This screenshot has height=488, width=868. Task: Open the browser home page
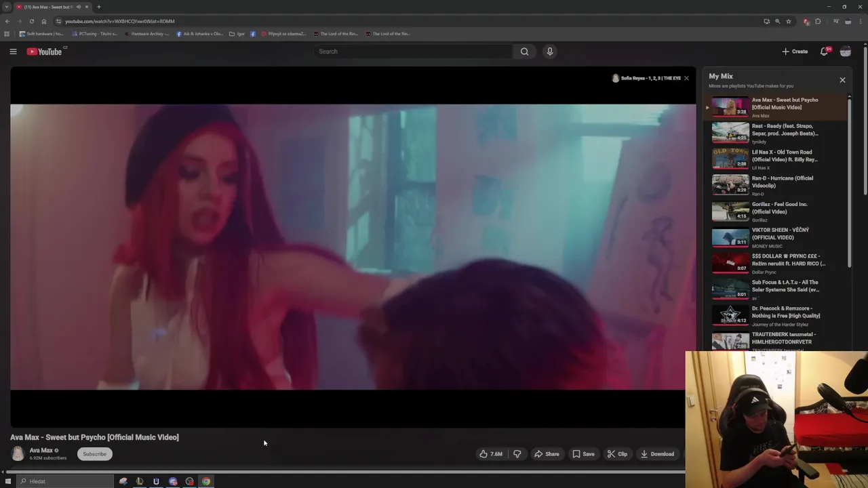click(x=44, y=21)
